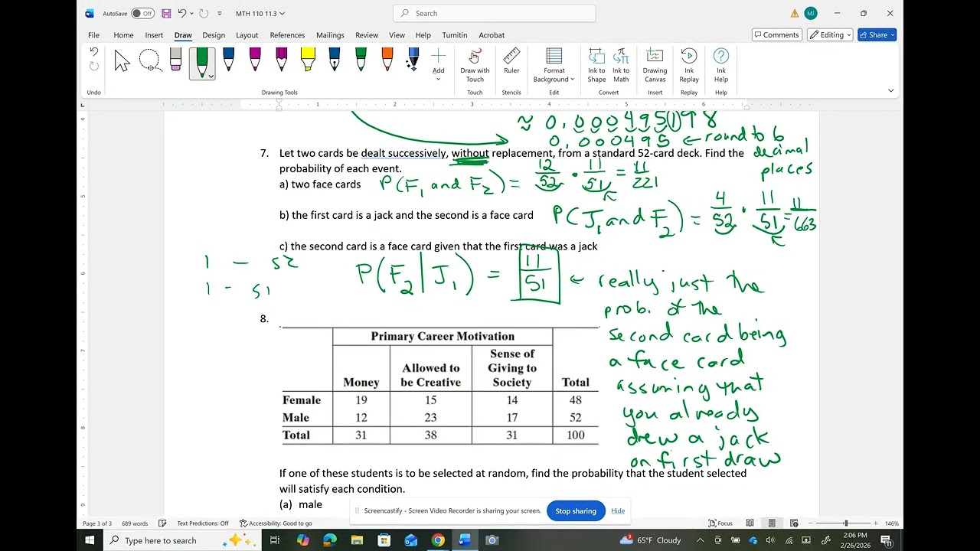Open the Windows Start menu
The height and width of the screenshot is (551, 980).
tap(90, 540)
